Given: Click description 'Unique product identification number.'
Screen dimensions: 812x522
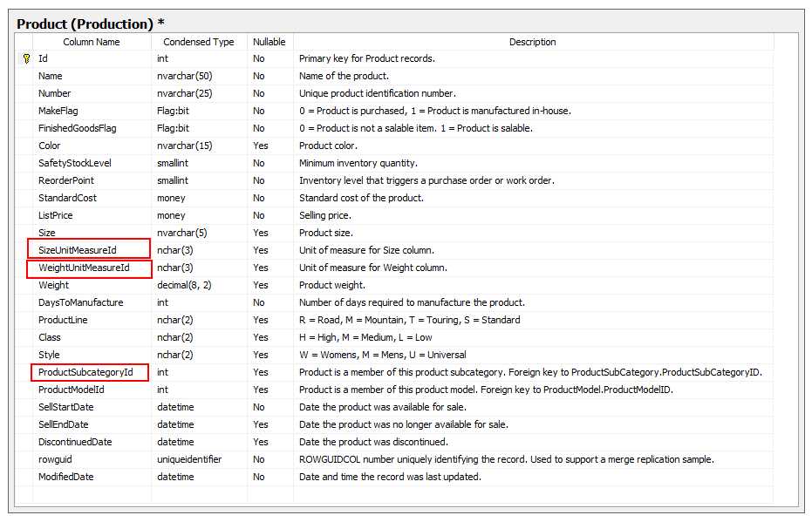Looking at the screenshot, I should click(378, 93).
